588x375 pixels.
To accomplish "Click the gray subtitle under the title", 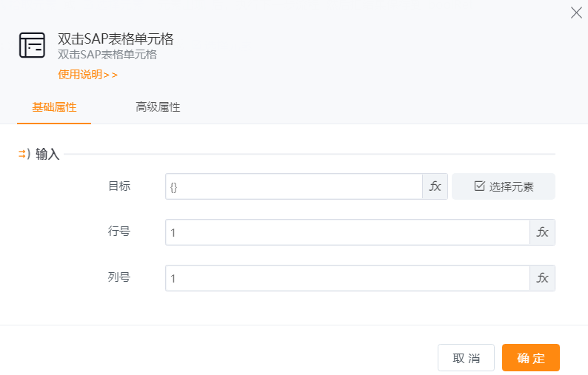I will [107, 55].
